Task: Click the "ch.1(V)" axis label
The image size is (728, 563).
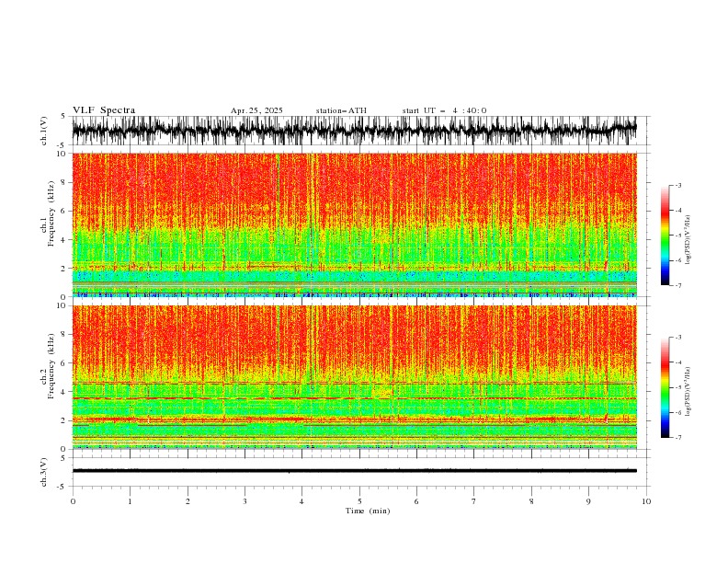Action: click(44, 131)
